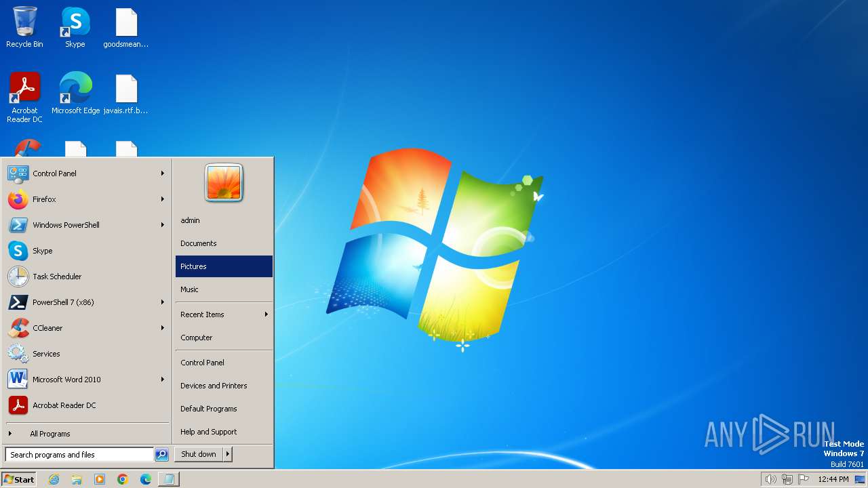
Task: Open Devices and Printers
Action: tap(224, 386)
